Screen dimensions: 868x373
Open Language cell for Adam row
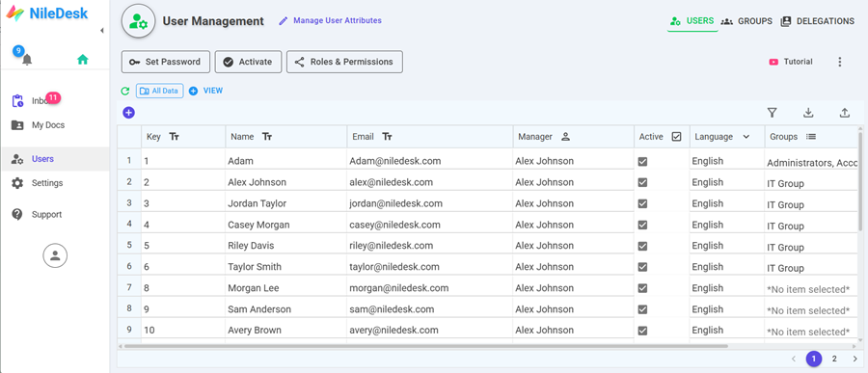[727, 161]
